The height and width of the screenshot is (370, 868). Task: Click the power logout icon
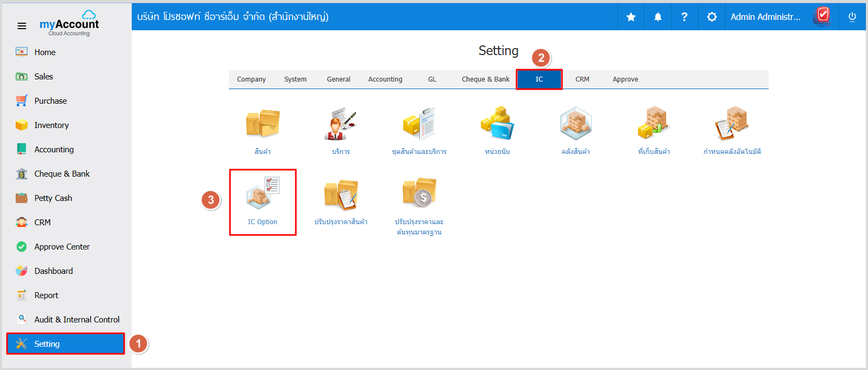pos(852,17)
